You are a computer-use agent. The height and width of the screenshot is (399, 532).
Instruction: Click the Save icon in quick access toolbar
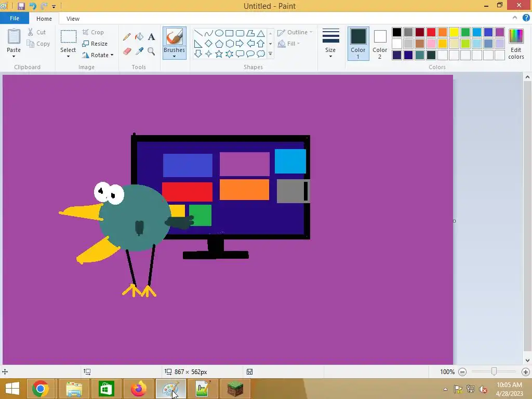(x=21, y=6)
